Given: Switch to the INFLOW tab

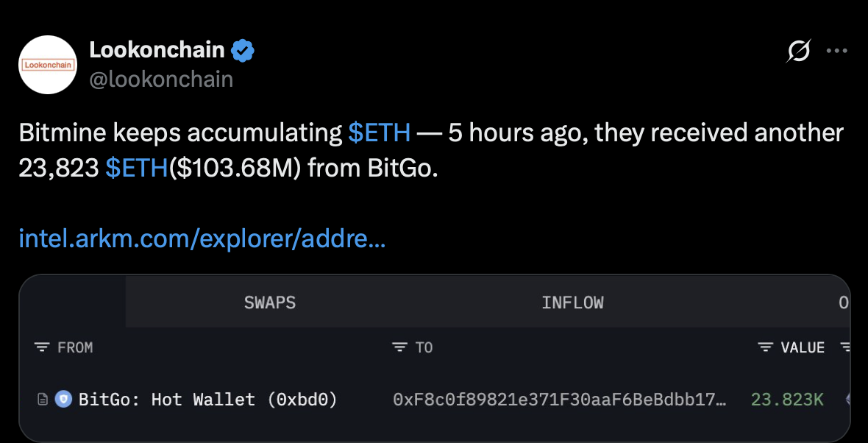Looking at the screenshot, I should pos(572,302).
